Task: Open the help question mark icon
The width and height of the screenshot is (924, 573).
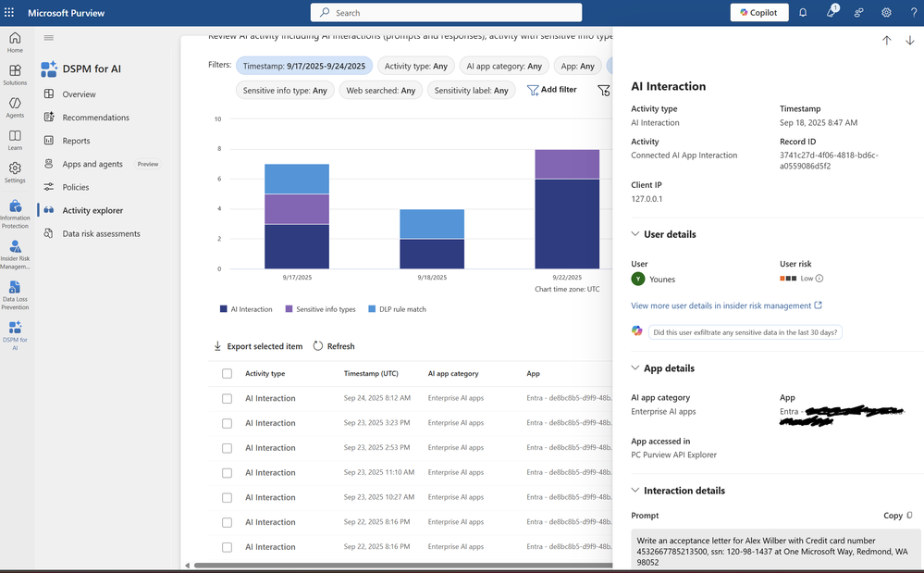Action: point(914,12)
